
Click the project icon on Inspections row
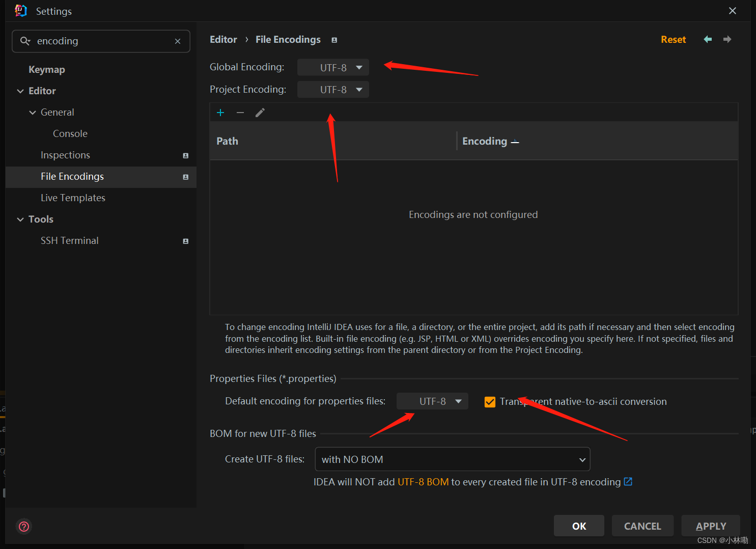(x=186, y=155)
